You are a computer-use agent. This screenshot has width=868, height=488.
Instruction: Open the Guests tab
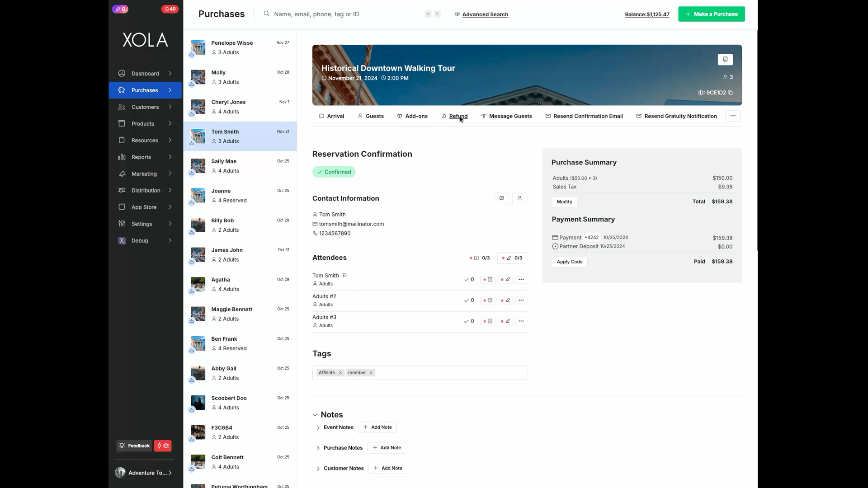(371, 116)
